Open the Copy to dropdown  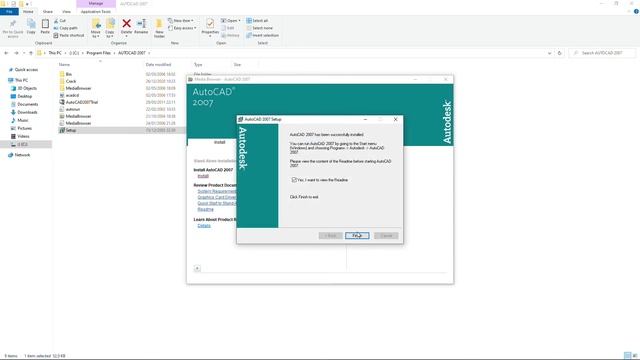pyautogui.click(x=110, y=28)
